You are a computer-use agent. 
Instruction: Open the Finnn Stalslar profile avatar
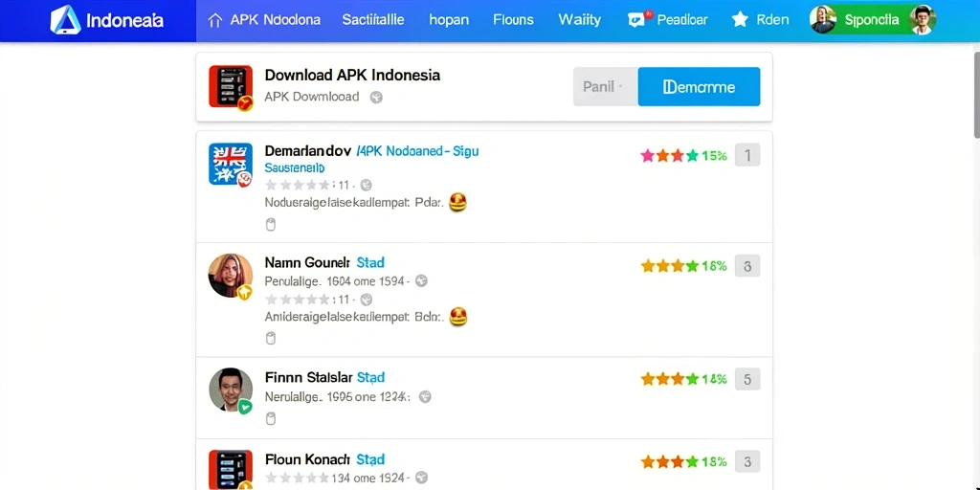[231, 390]
